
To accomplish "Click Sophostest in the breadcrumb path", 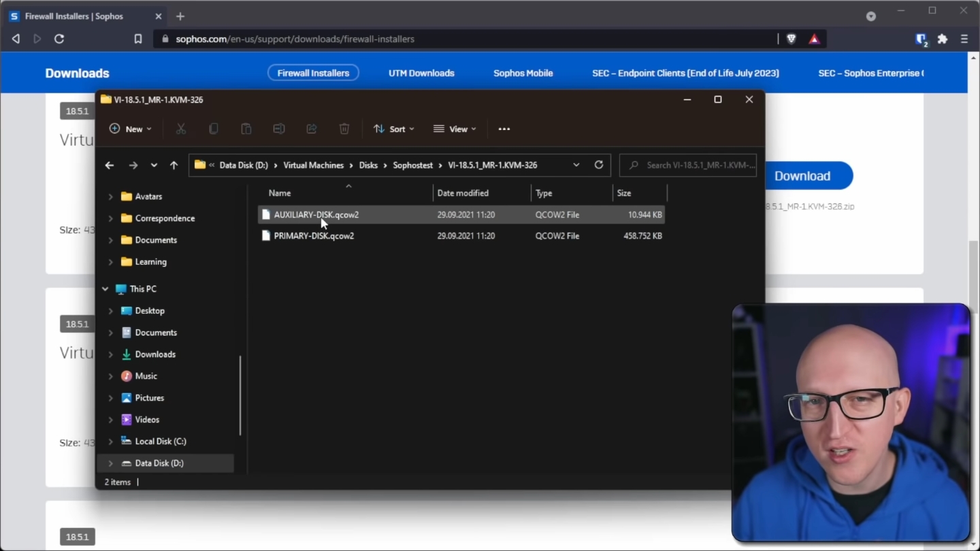I will pyautogui.click(x=412, y=165).
